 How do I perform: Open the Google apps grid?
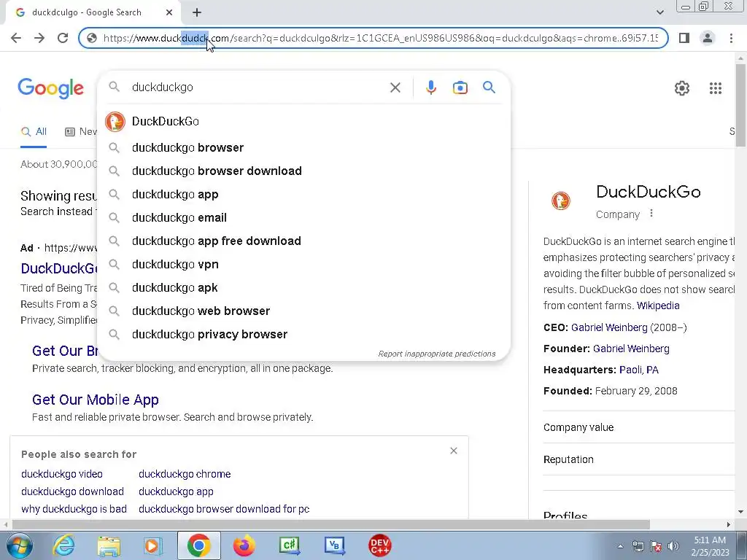[x=715, y=88]
